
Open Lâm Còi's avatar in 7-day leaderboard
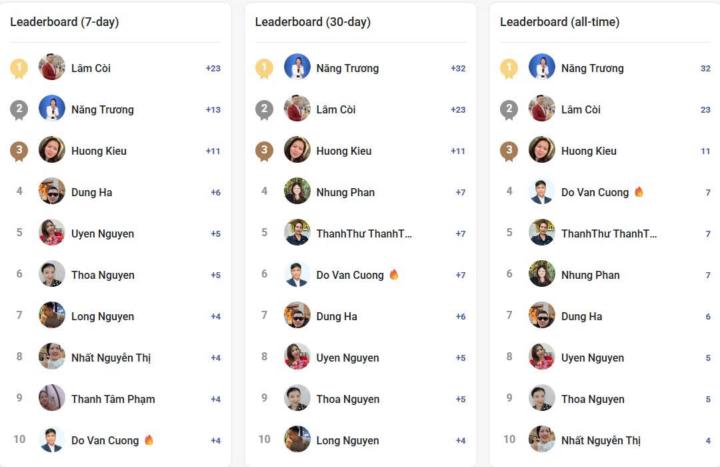52,67
